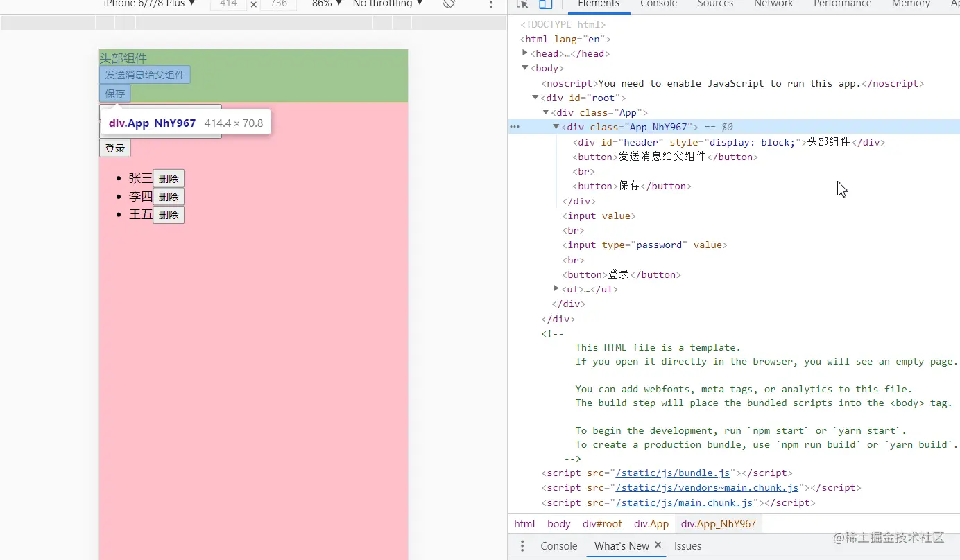Open the Sources panel tab
This screenshot has width=960, height=560.
click(x=715, y=3)
